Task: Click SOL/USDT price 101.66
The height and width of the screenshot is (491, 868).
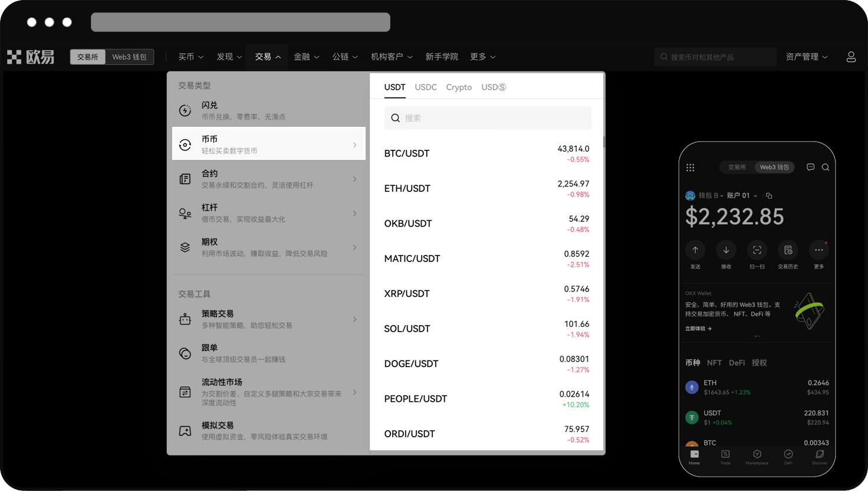Action: [x=577, y=324]
